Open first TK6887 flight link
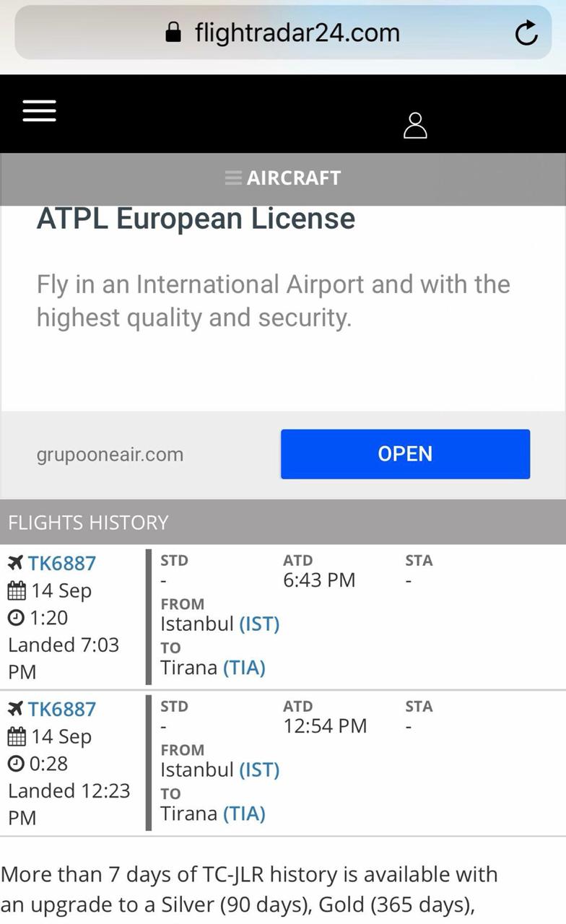The height and width of the screenshot is (924, 566). pyautogui.click(x=62, y=563)
